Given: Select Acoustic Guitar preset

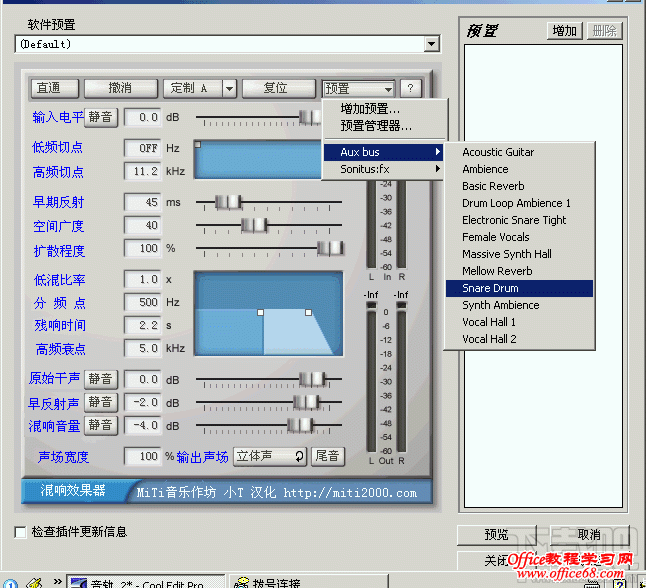Looking at the screenshot, I should point(519,152).
